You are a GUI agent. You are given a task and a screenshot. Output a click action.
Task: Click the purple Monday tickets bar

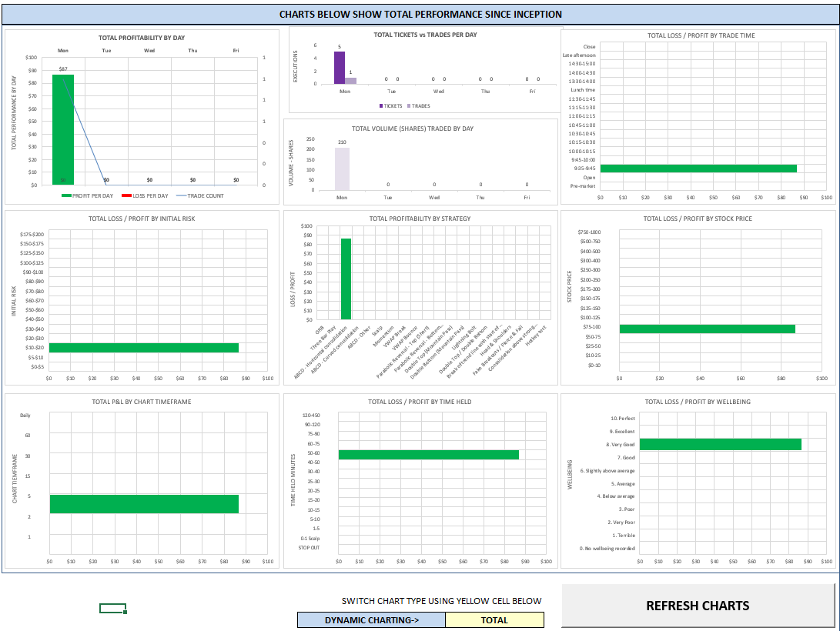click(340, 68)
